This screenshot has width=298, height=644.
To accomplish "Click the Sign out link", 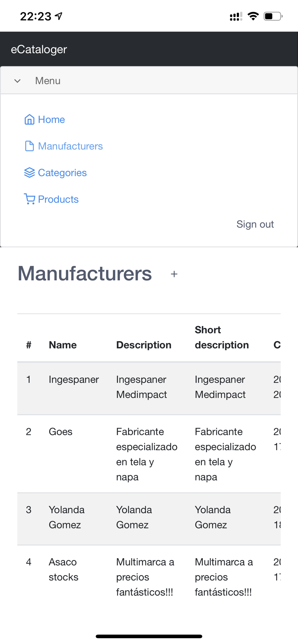I will 255,224.
